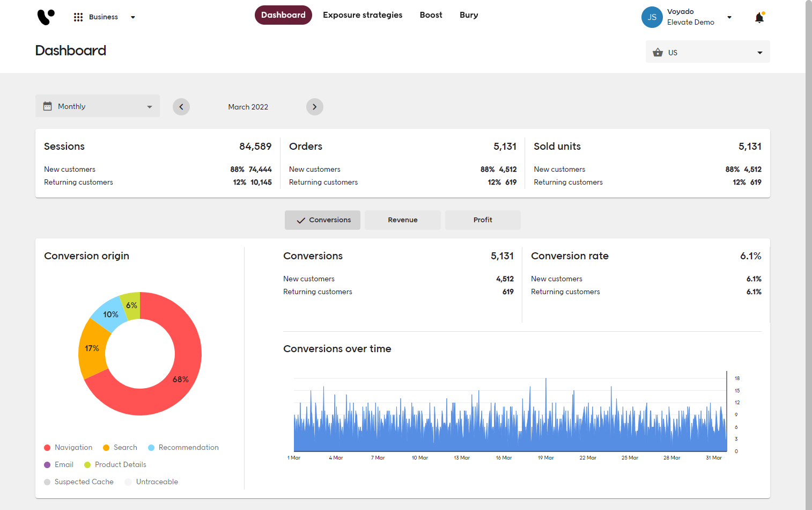The width and height of the screenshot is (812, 510).
Task: Click the calendar icon in Monthly selector
Action: coord(48,106)
